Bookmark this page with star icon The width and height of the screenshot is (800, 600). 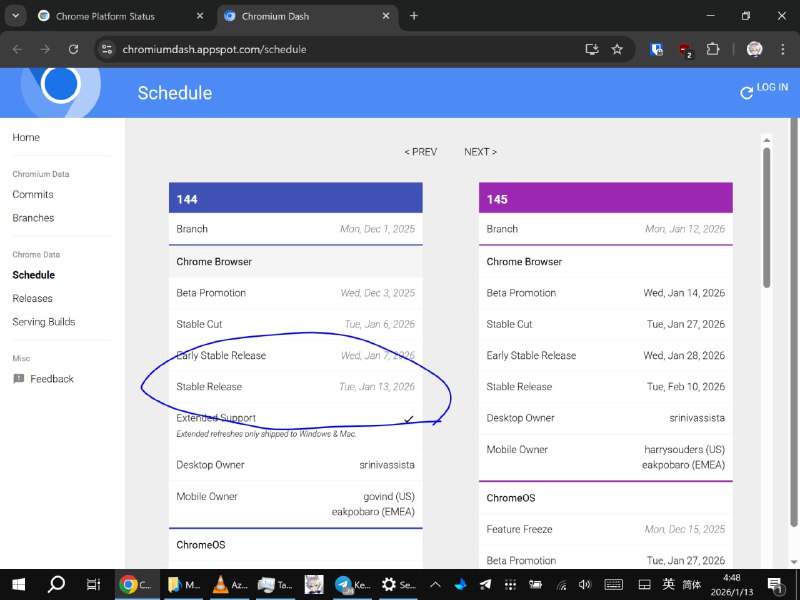click(617, 49)
